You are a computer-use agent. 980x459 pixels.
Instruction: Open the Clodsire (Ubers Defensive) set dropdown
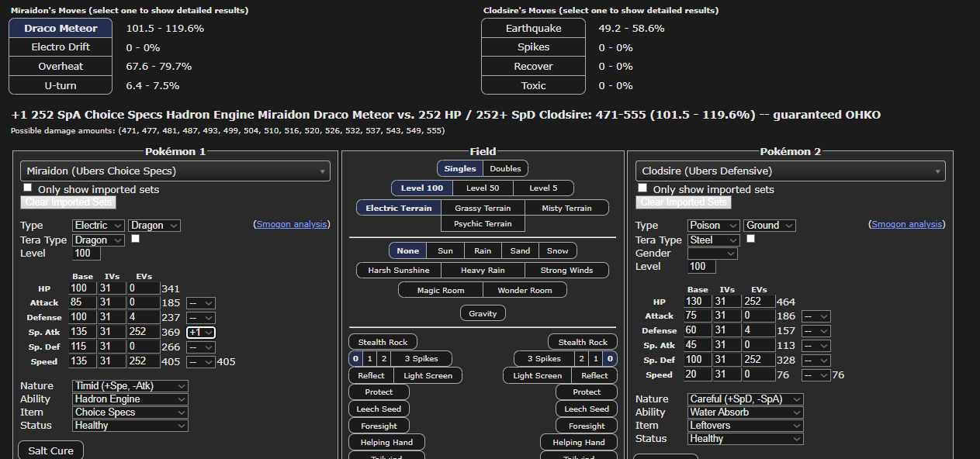pyautogui.click(x=791, y=171)
